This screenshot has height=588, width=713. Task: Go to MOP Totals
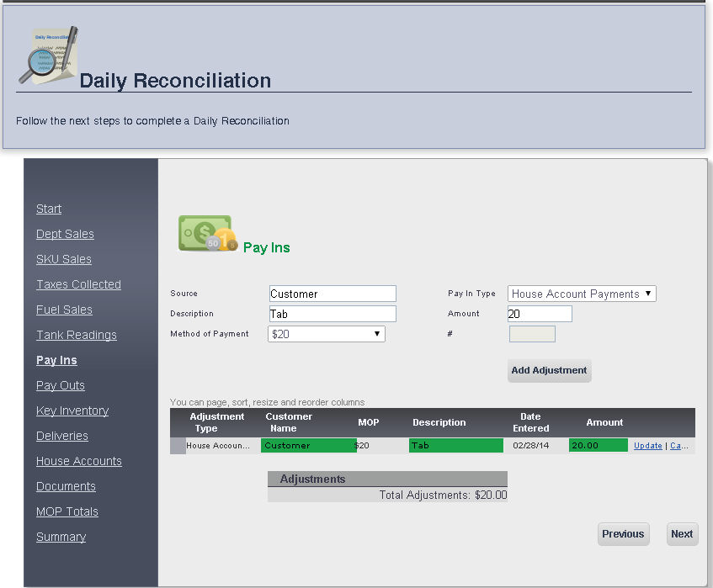point(67,511)
